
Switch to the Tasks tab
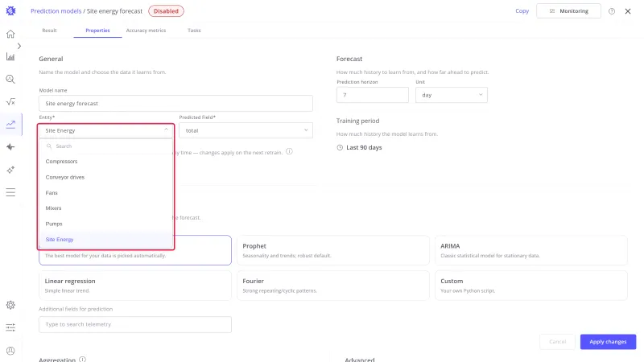click(194, 31)
